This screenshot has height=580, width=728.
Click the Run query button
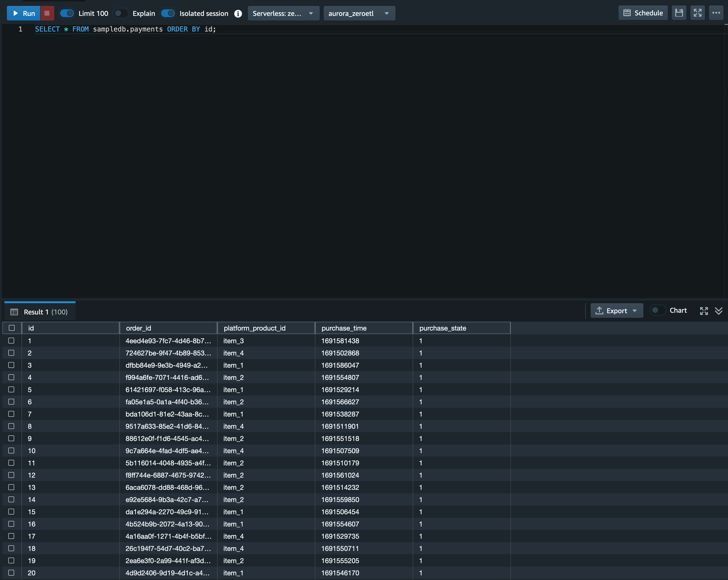click(x=24, y=13)
